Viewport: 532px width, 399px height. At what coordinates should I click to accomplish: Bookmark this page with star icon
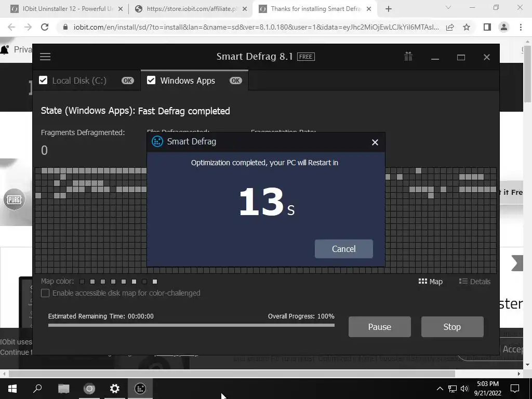click(467, 27)
